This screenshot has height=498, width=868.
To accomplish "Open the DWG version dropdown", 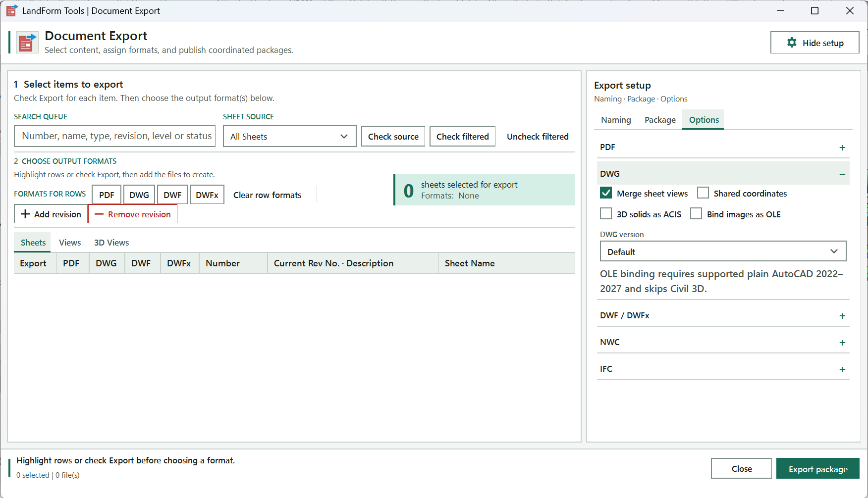I will point(723,251).
